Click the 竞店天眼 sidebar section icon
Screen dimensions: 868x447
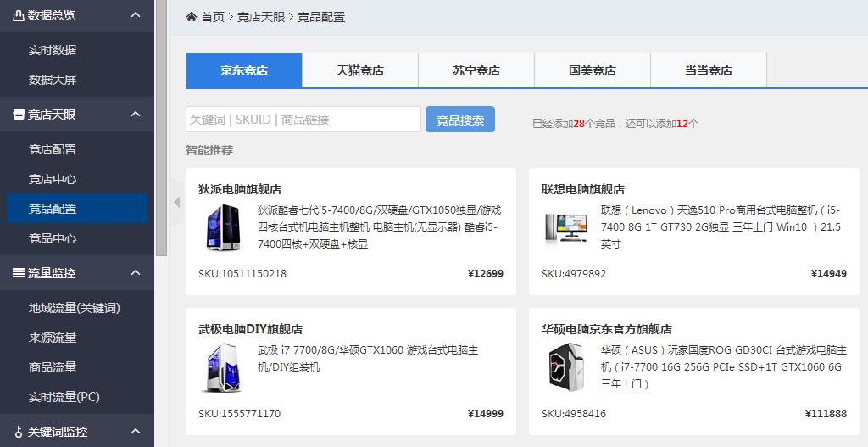[19, 115]
